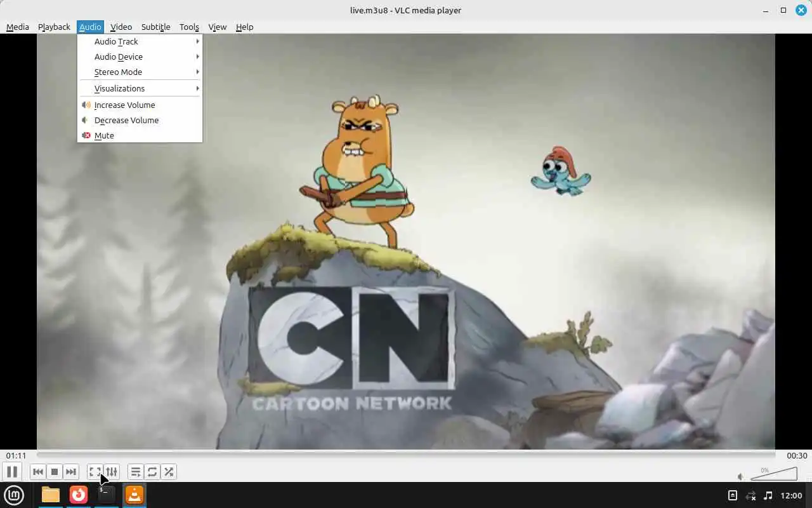Expand the Visualizations submenu
This screenshot has width=812, height=508.
[x=140, y=88]
